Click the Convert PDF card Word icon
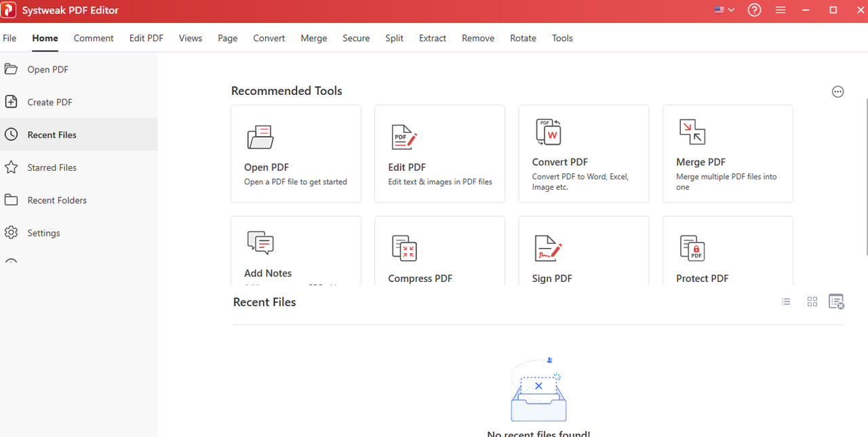Viewport: 868px width, 437px height. click(x=549, y=132)
